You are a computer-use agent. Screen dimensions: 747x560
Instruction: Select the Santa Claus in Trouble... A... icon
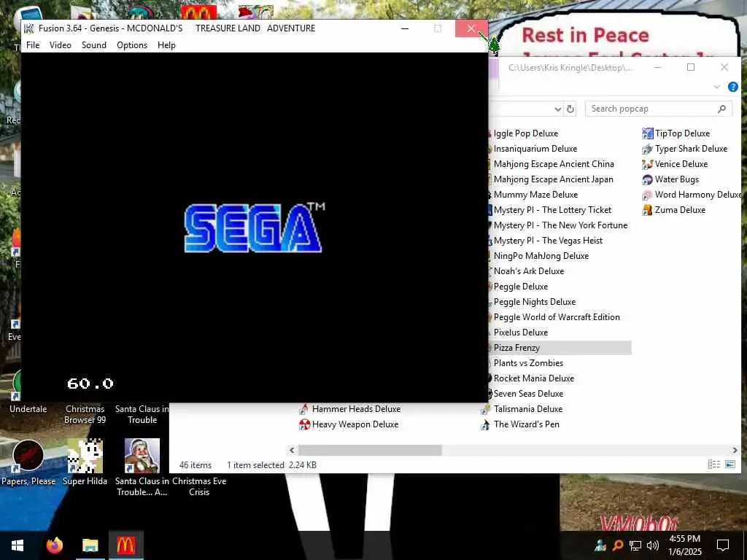[142, 456]
